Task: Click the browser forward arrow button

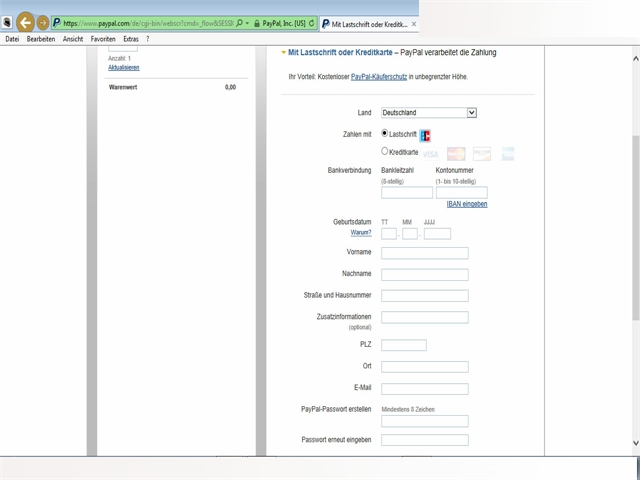Action: [43, 23]
